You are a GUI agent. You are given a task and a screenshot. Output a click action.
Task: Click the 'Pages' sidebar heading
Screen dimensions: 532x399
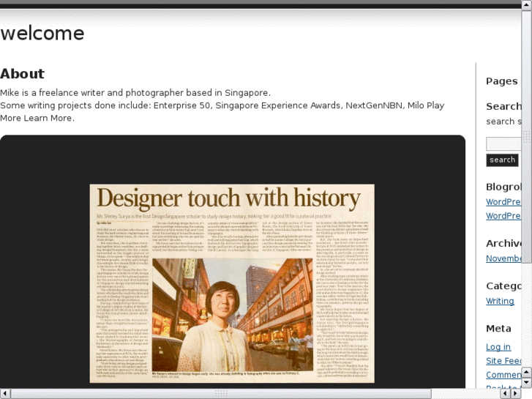click(x=501, y=81)
